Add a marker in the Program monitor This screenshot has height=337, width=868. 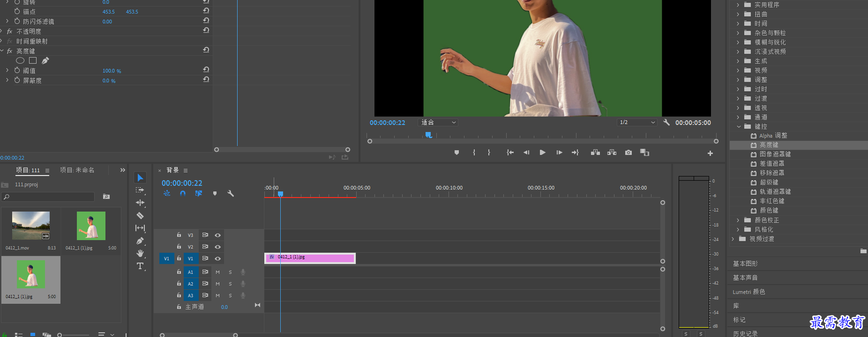point(457,153)
